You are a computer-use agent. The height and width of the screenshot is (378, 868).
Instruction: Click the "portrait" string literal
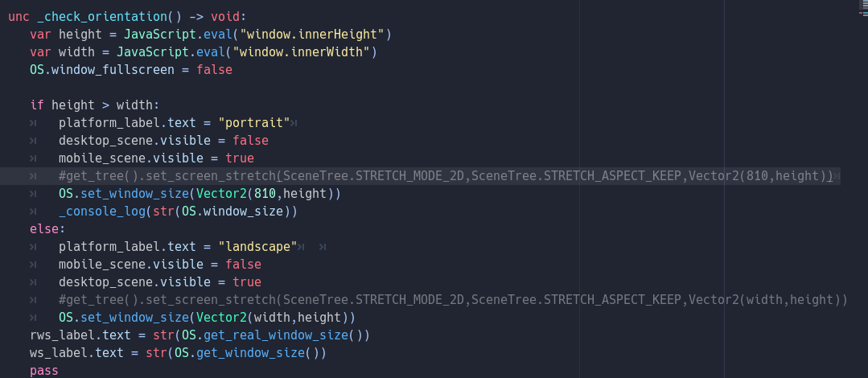pyautogui.click(x=254, y=123)
